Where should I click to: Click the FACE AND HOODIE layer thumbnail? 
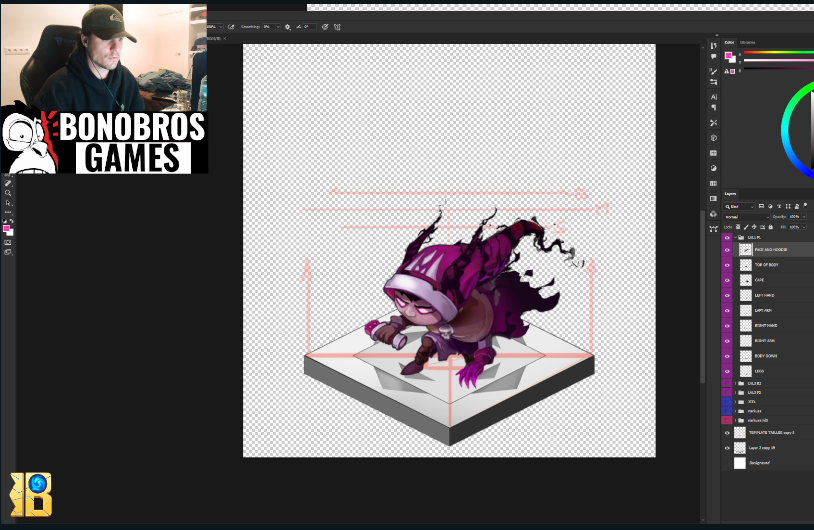[x=745, y=250]
